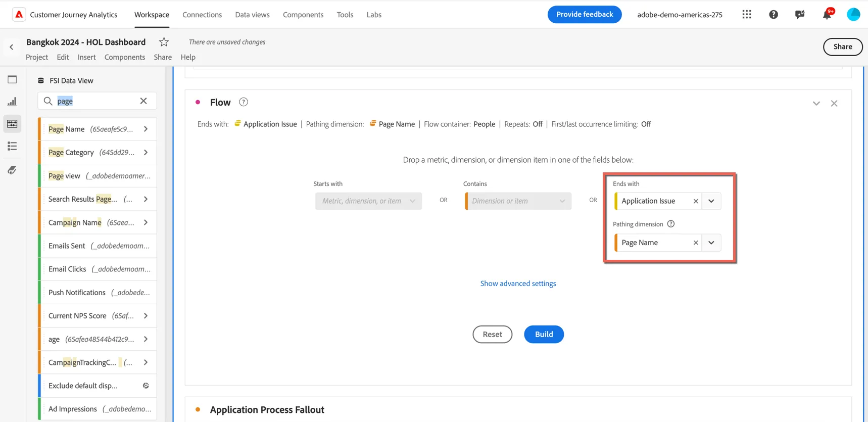Close the Flow visualization

point(834,104)
